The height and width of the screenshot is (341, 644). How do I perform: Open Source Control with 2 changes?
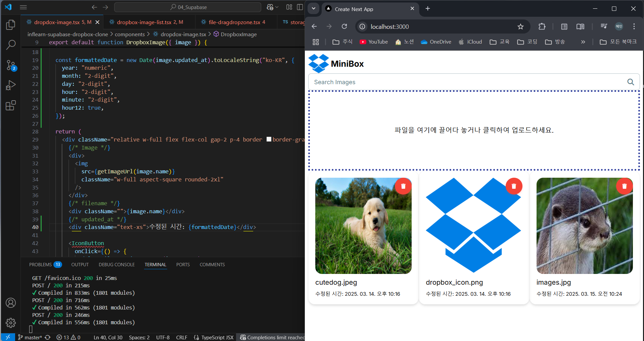tap(11, 65)
